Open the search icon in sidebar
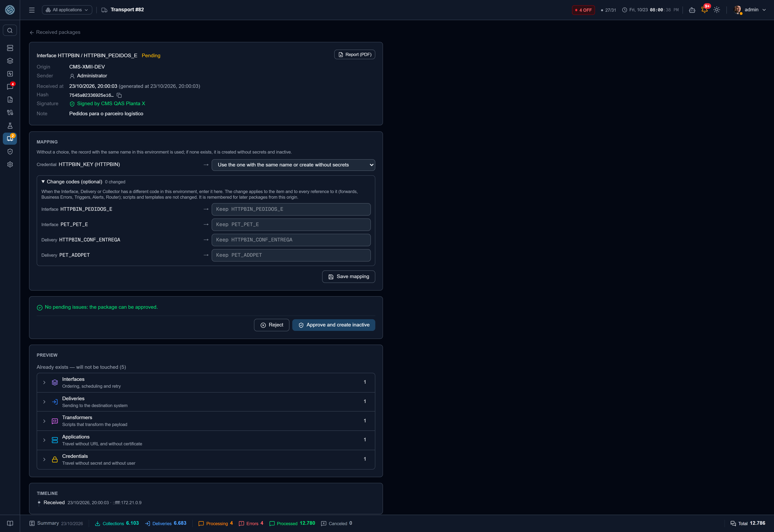 (10, 31)
